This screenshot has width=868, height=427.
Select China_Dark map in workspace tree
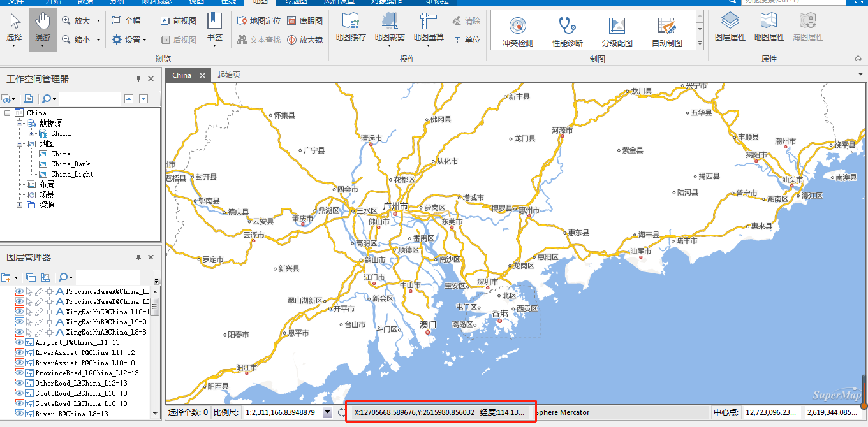coord(71,164)
